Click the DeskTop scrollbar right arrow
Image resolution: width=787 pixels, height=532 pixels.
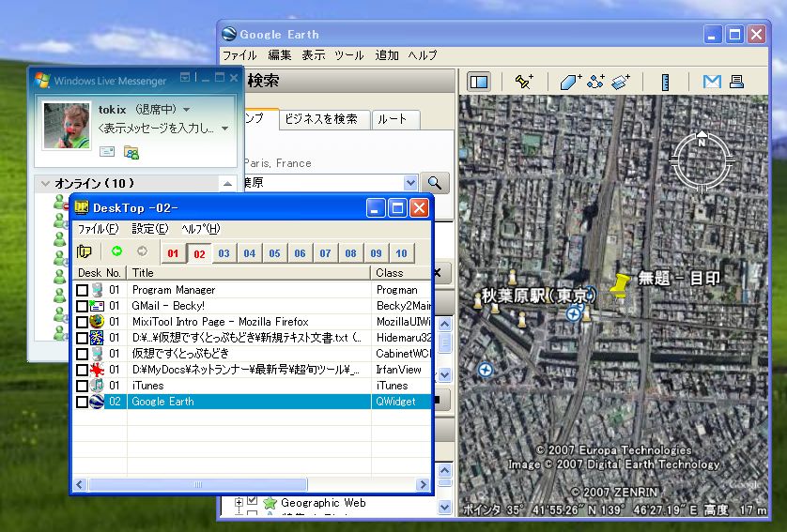(x=424, y=485)
